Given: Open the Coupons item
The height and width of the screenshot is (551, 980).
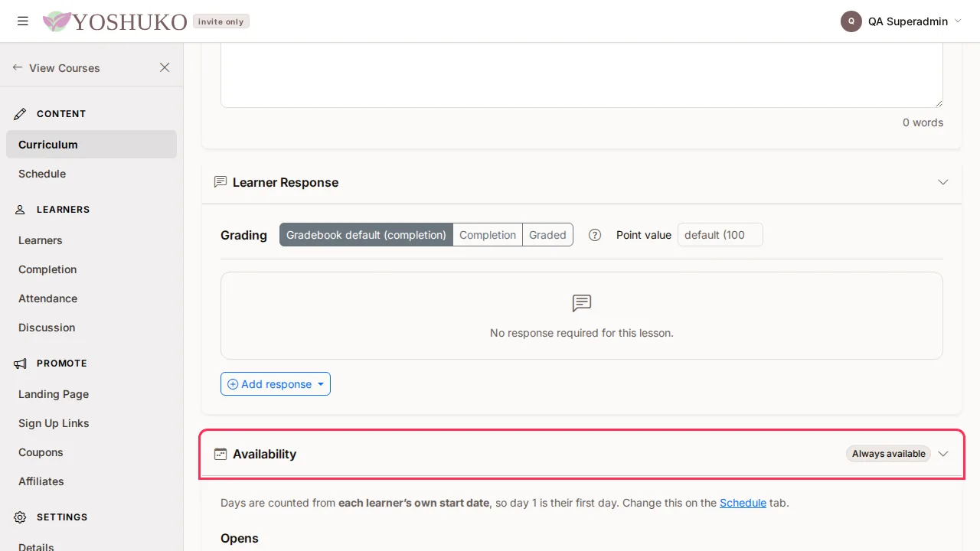Looking at the screenshot, I should 91,452.
